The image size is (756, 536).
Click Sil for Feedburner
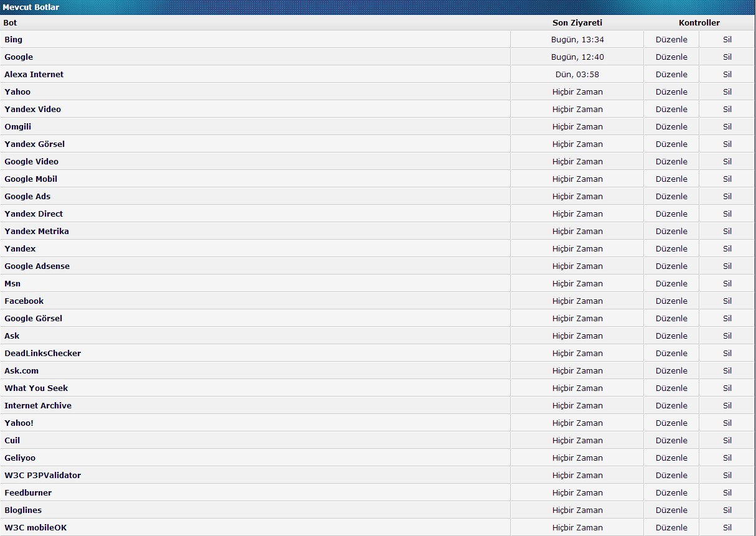pos(727,492)
